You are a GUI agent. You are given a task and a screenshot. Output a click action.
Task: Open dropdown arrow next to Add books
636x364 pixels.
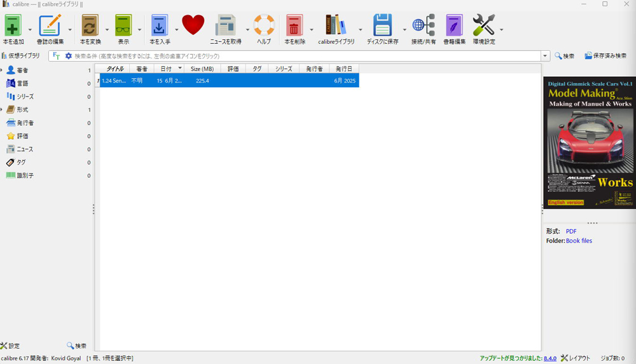(x=30, y=30)
